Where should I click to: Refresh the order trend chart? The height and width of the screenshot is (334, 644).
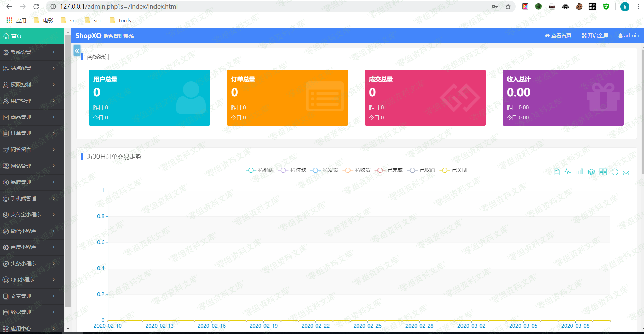point(615,172)
